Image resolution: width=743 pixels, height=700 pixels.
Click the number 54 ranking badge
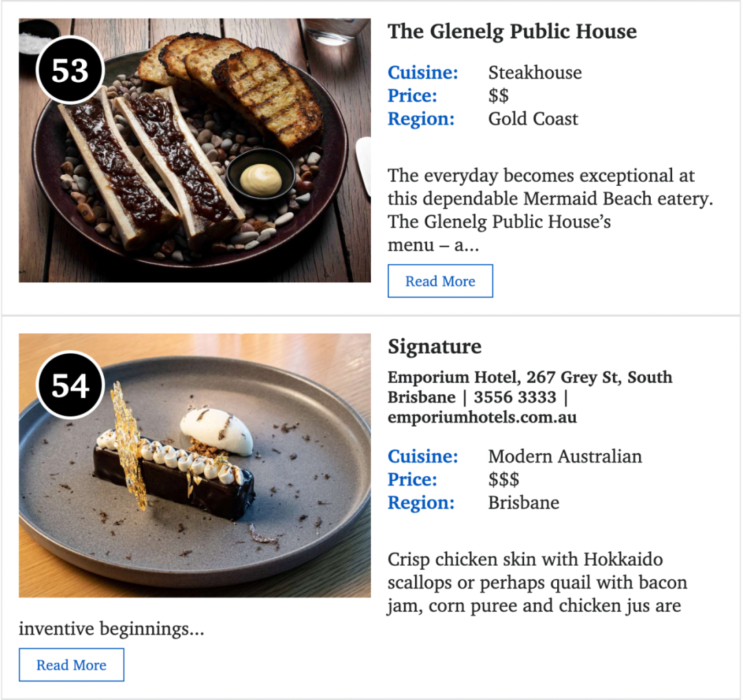click(70, 385)
